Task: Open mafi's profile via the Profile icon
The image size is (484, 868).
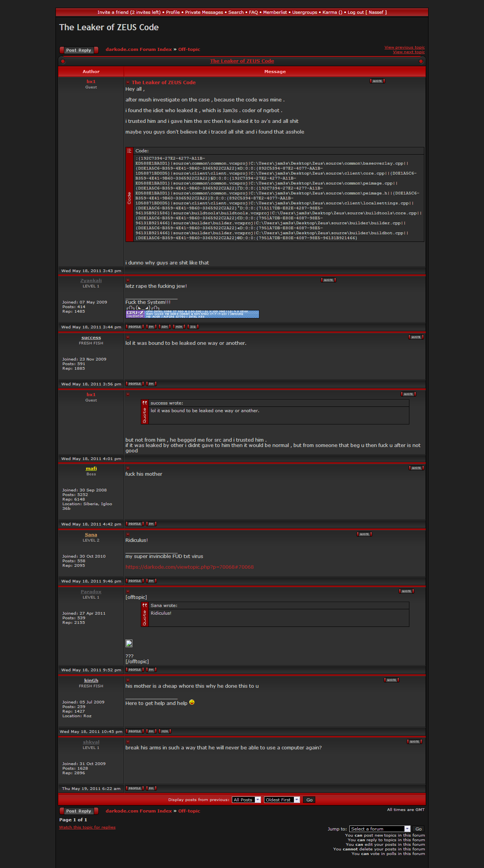Action: [x=135, y=524]
